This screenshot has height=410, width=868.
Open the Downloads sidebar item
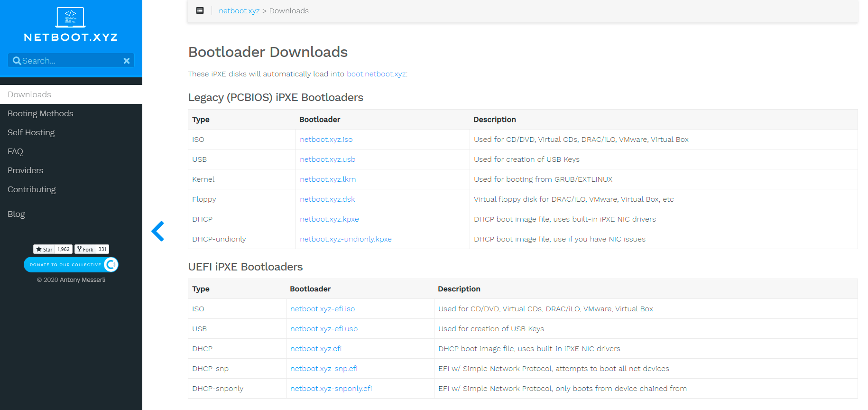coord(71,94)
